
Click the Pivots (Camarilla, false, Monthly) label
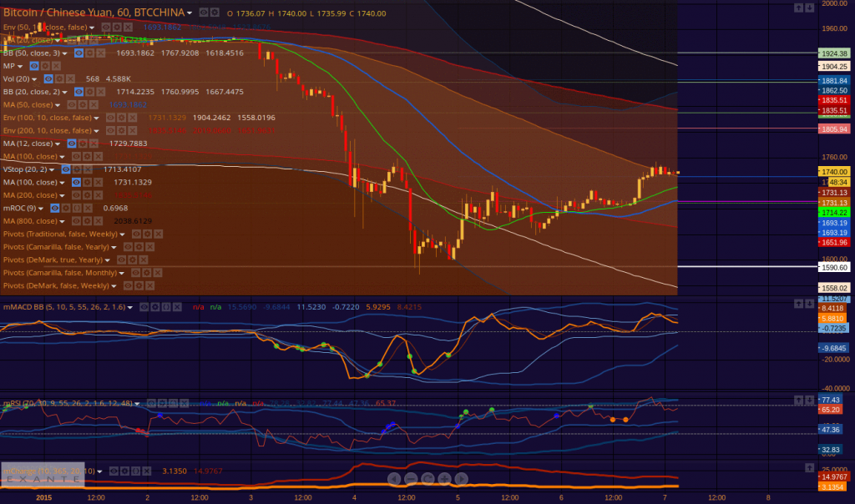[58, 273]
